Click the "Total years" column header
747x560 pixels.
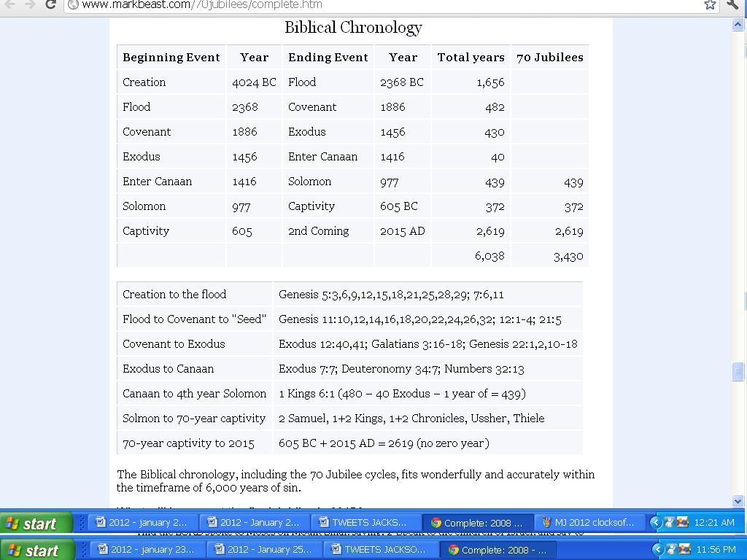tap(471, 57)
